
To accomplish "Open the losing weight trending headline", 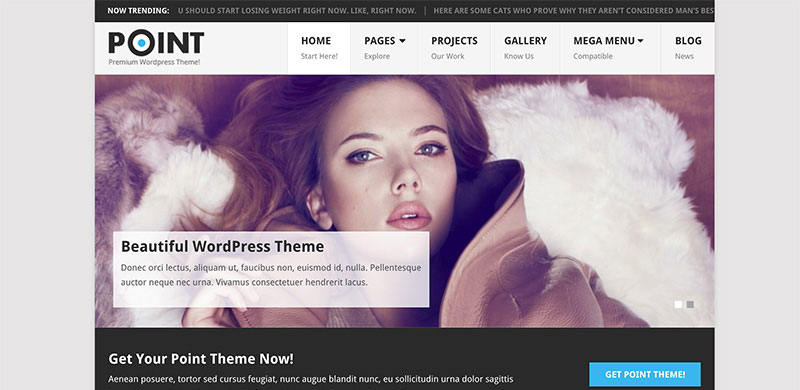I will tap(297, 10).
